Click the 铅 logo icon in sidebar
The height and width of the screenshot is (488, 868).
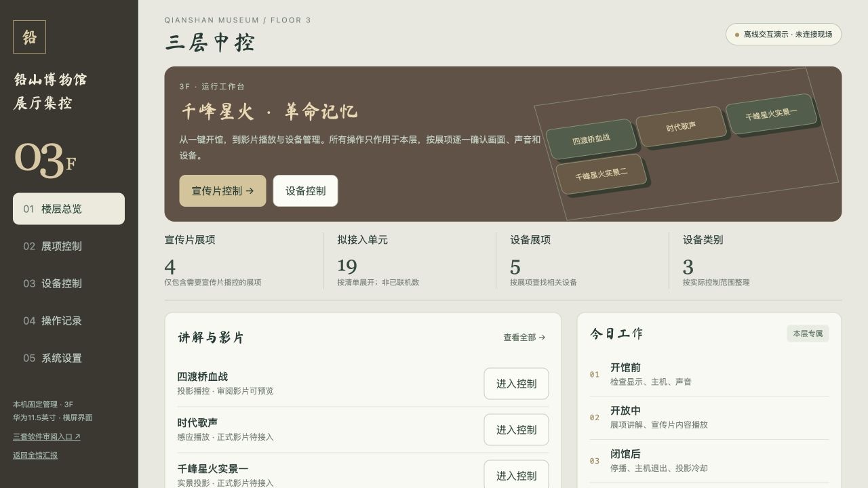point(29,37)
